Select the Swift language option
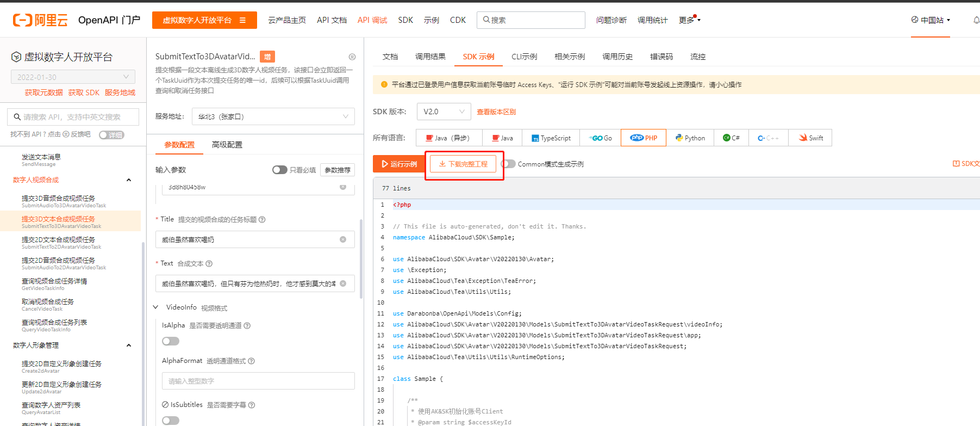 pyautogui.click(x=811, y=138)
